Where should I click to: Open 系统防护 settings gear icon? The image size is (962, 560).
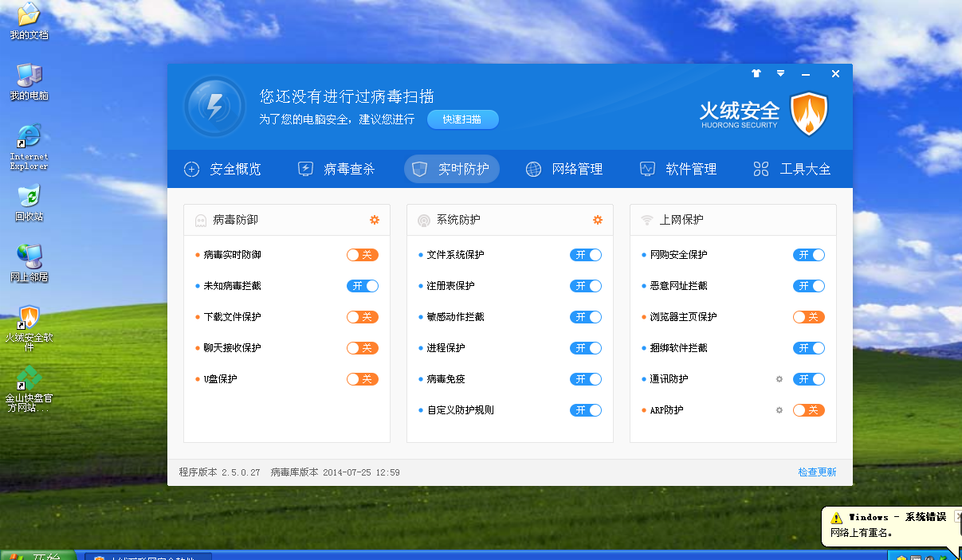[x=597, y=220]
